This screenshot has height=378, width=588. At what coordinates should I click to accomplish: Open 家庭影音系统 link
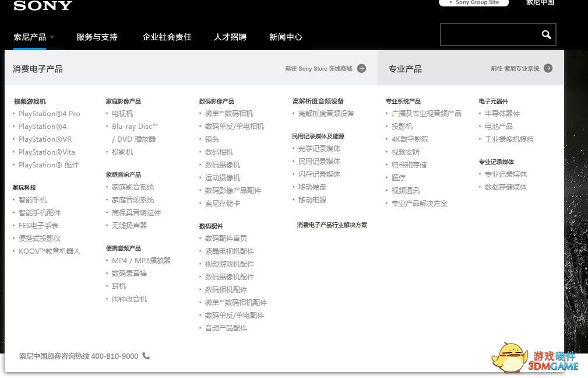(x=133, y=187)
